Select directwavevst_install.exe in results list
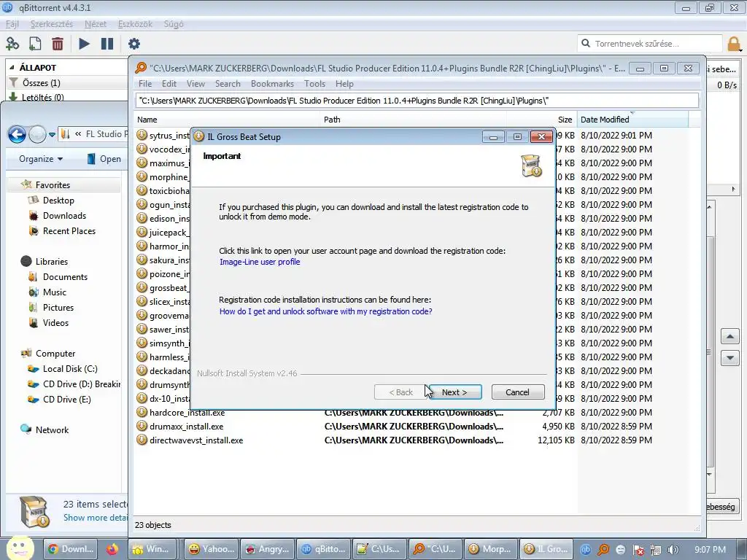The width and height of the screenshot is (747, 560). pyautogui.click(x=196, y=440)
